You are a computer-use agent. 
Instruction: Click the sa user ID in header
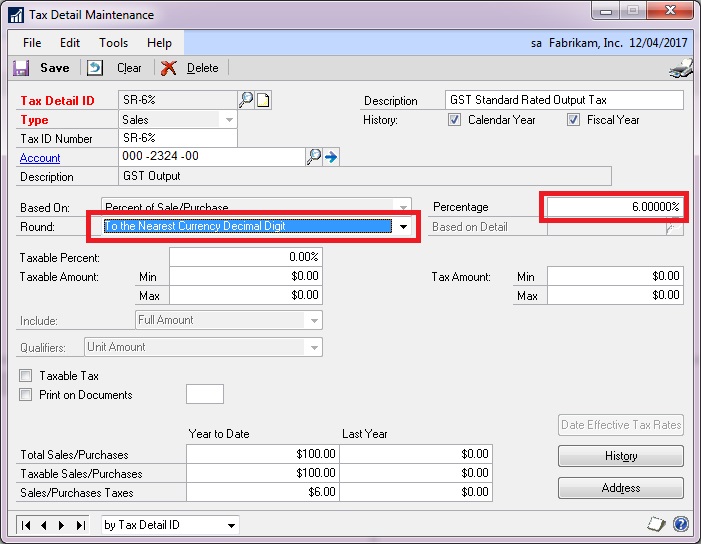(x=536, y=43)
